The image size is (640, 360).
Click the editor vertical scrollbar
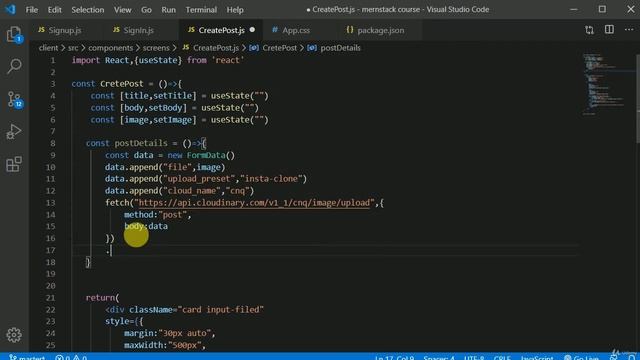(638, 98)
